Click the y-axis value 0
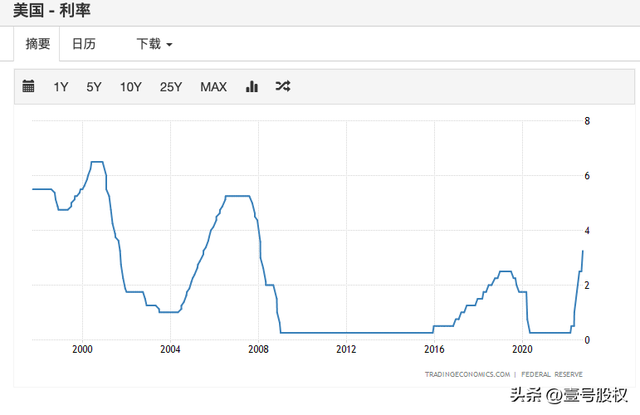Image resolution: width=640 pixels, height=415 pixels. (x=587, y=340)
